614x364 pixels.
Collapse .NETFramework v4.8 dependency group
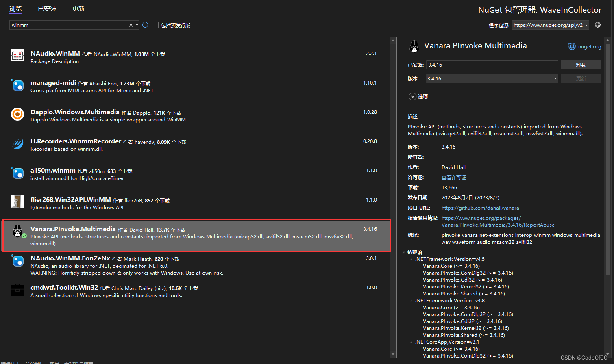pyautogui.click(x=412, y=301)
